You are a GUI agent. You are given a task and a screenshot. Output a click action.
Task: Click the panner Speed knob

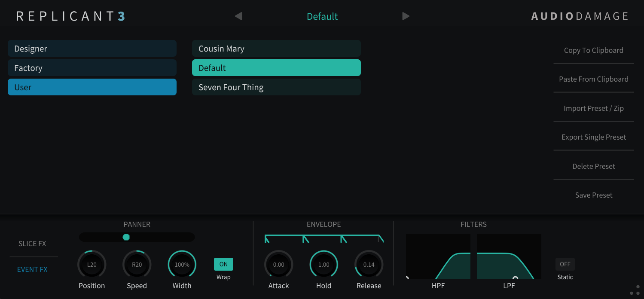tap(137, 265)
